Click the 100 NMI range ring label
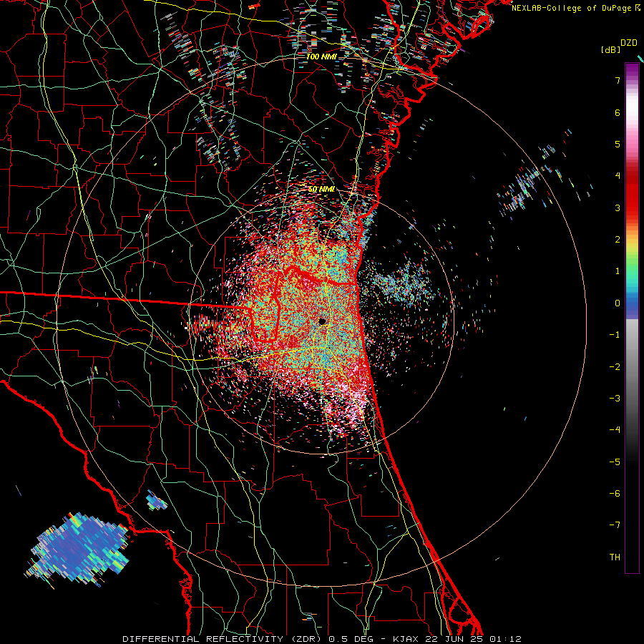The image size is (644, 644). (321, 57)
